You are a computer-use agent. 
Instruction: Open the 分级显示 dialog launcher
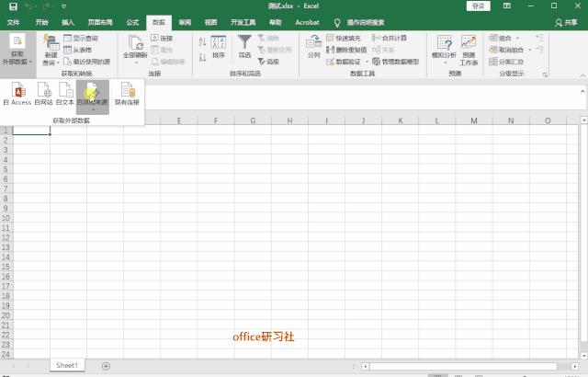(x=545, y=74)
